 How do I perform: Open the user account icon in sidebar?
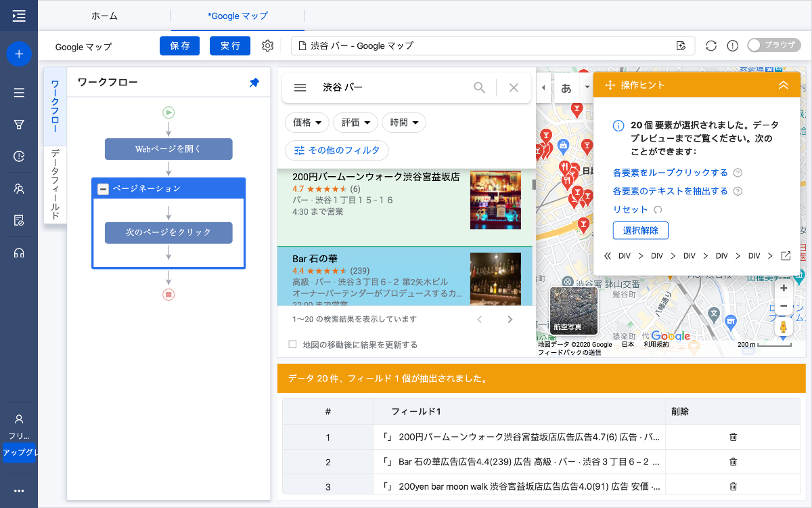[19, 419]
